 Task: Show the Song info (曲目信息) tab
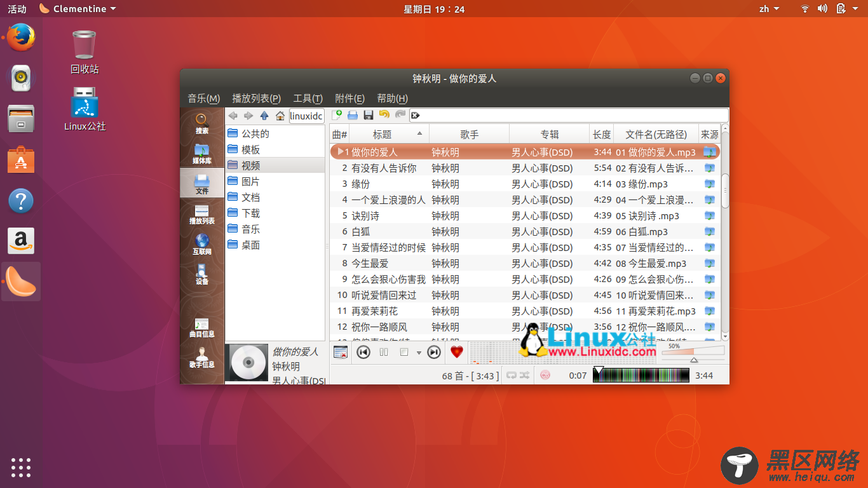[201, 327]
